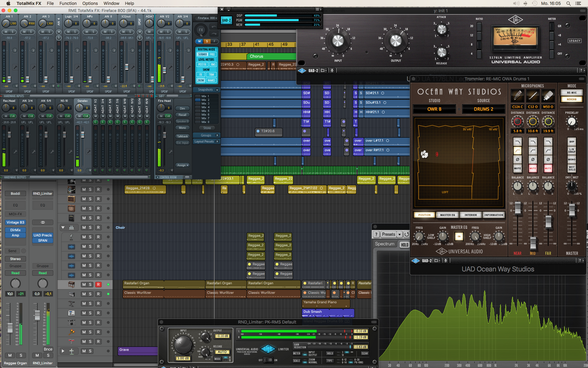Click the maracas percussion track icon
The height and width of the screenshot is (368, 588).
point(72,332)
